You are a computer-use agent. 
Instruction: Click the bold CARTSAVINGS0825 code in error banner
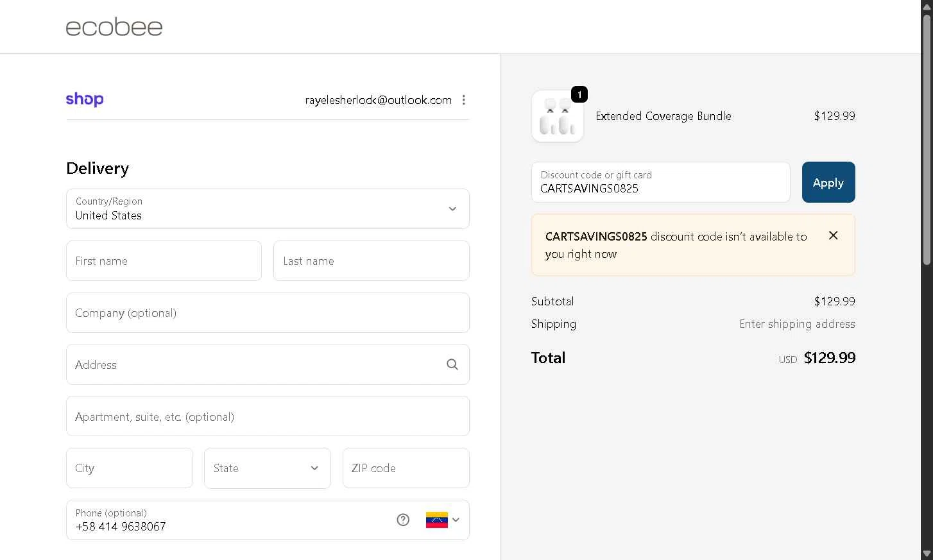tap(596, 237)
